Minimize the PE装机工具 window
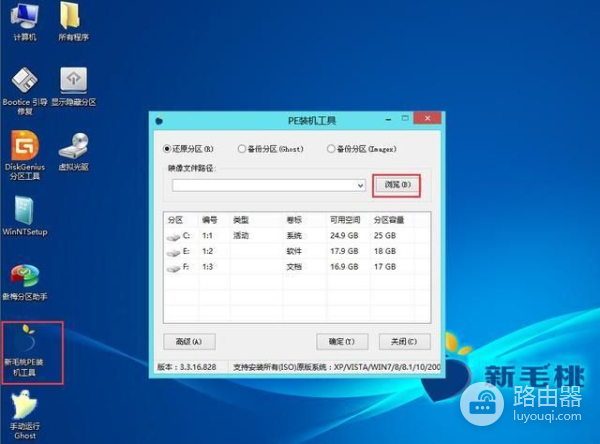This screenshot has height=444, width=600. (x=389, y=119)
